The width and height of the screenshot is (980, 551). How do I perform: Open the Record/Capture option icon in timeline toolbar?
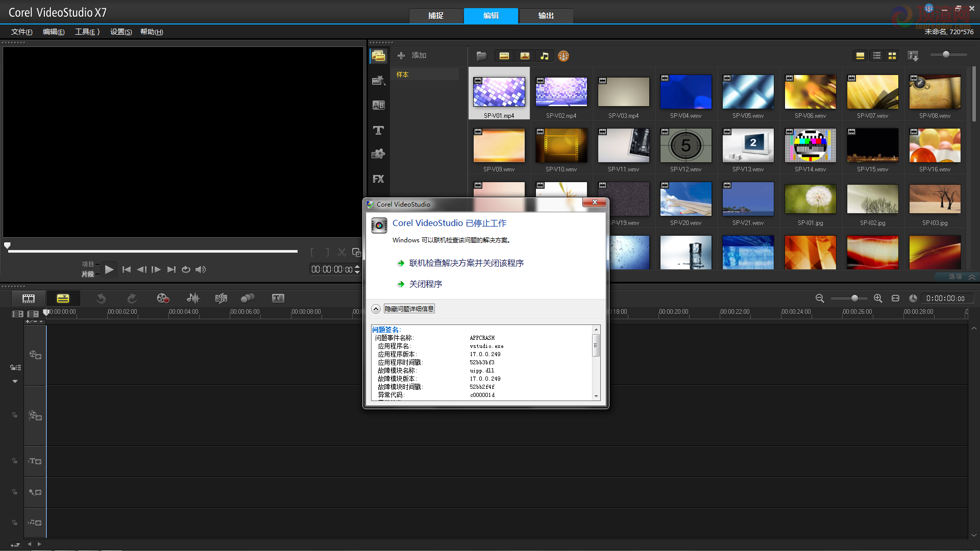[x=163, y=298]
